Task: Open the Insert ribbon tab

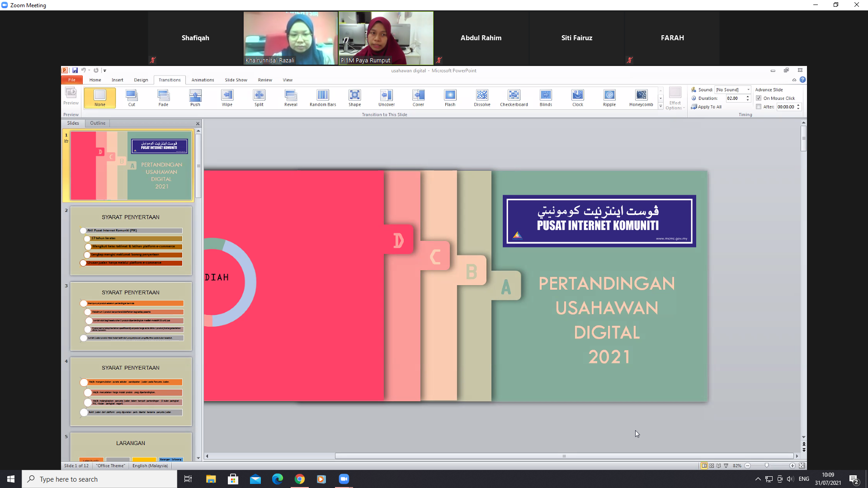Action: point(118,80)
